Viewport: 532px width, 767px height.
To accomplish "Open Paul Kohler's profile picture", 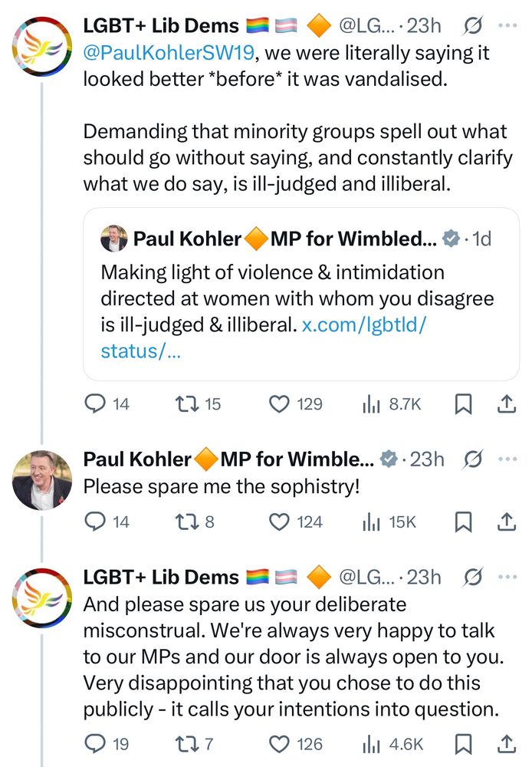I will 42,479.
